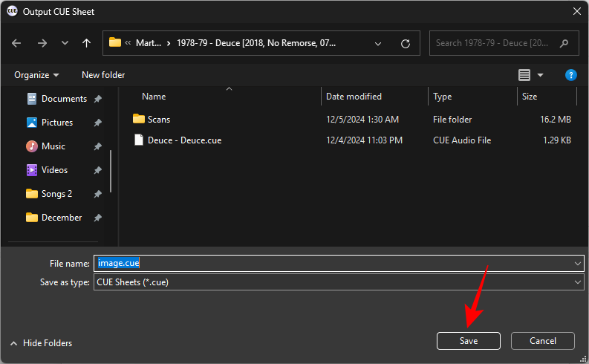Open the recent locations dropdown arrow
Screen dimensions: 589x364
tap(65, 43)
